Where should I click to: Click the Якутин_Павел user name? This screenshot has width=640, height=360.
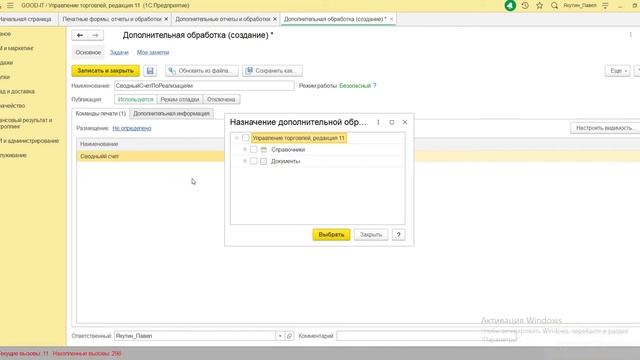580,6
